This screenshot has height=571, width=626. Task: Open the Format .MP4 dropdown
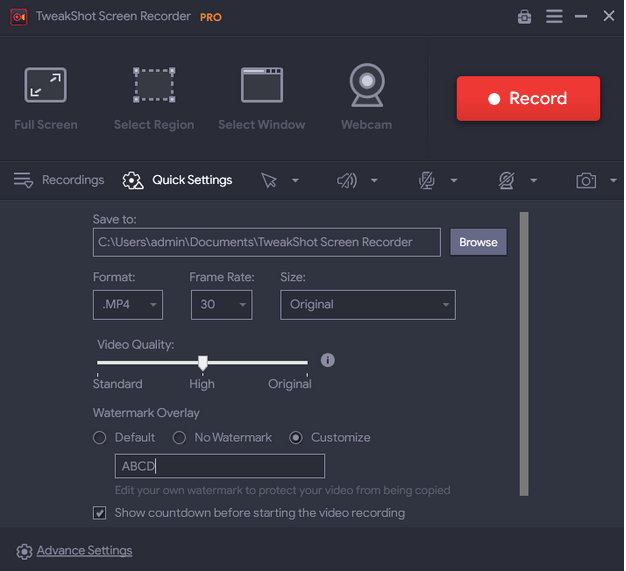pyautogui.click(x=128, y=305)
